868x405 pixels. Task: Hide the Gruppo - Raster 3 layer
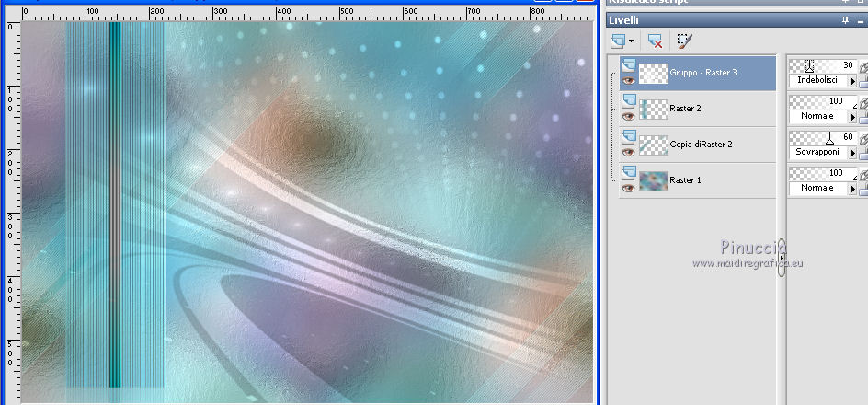coord(628,81)
